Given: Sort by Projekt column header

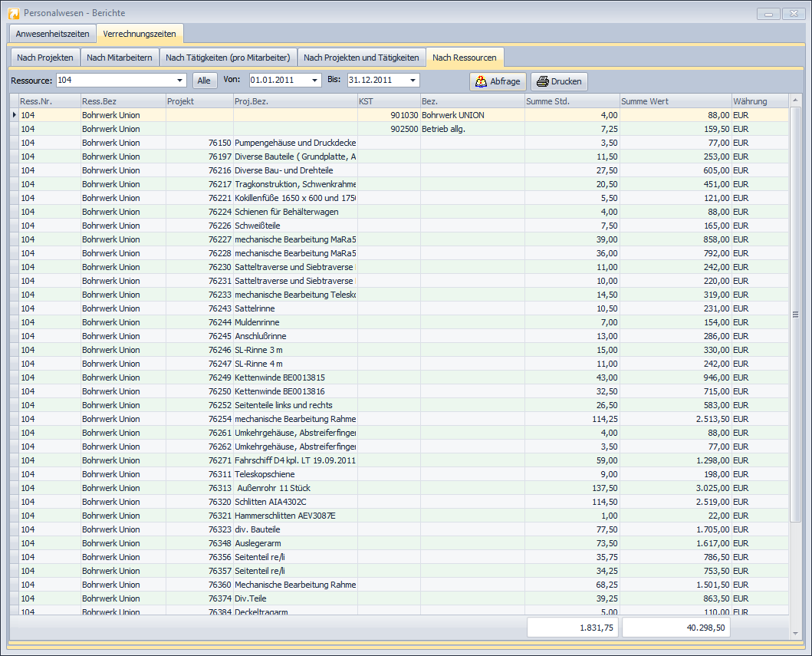Looking at the screenshot, I should (x=199, y=101).
